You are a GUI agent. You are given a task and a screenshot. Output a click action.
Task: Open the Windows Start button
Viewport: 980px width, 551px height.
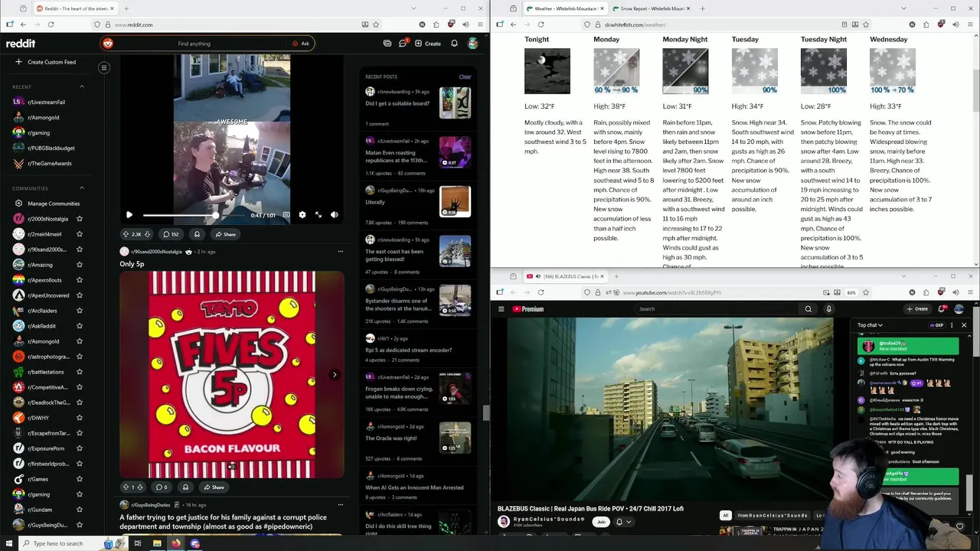coord(9,543)
